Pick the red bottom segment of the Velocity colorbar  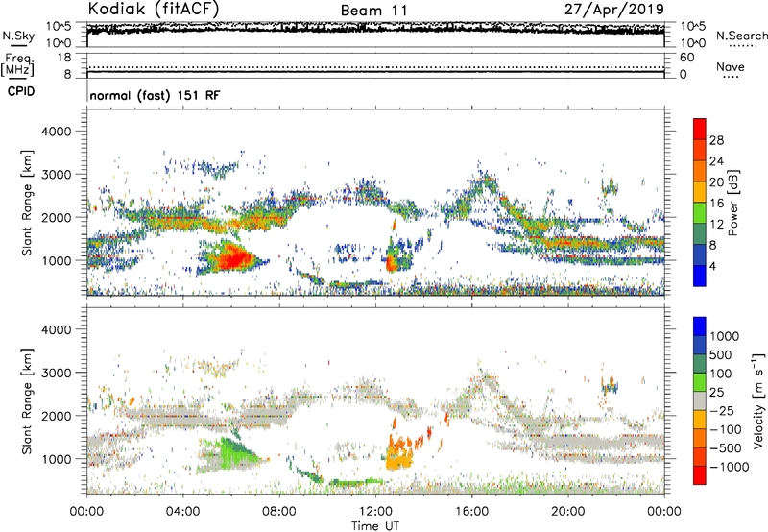pyautogui.click(x=700, y=475)
